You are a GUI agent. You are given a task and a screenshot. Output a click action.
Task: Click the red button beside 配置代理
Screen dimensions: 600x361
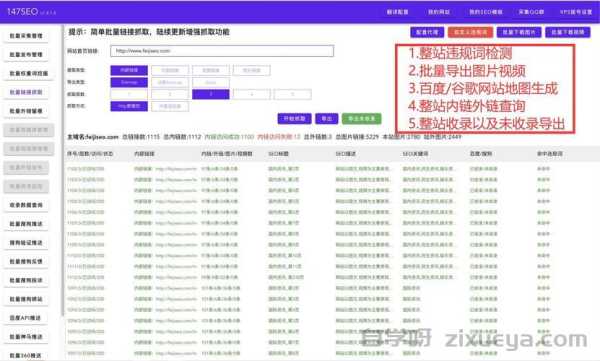click(x=471, y=32)
